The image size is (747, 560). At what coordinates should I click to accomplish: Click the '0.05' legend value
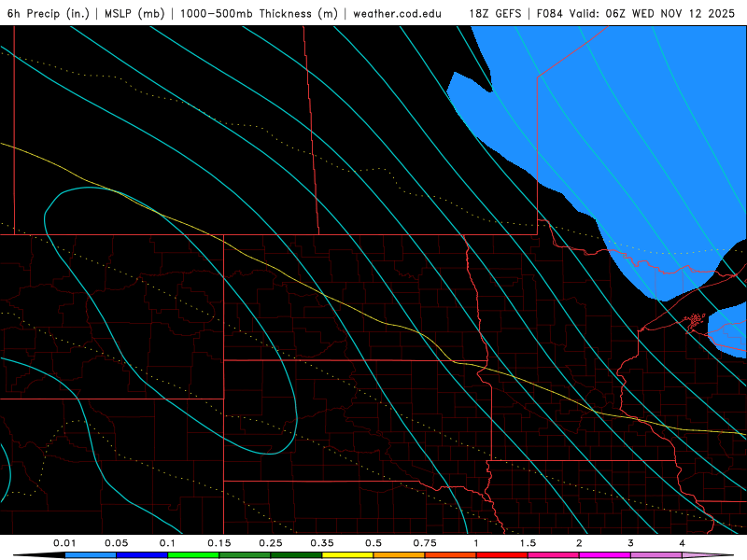[x=116, y=543]
